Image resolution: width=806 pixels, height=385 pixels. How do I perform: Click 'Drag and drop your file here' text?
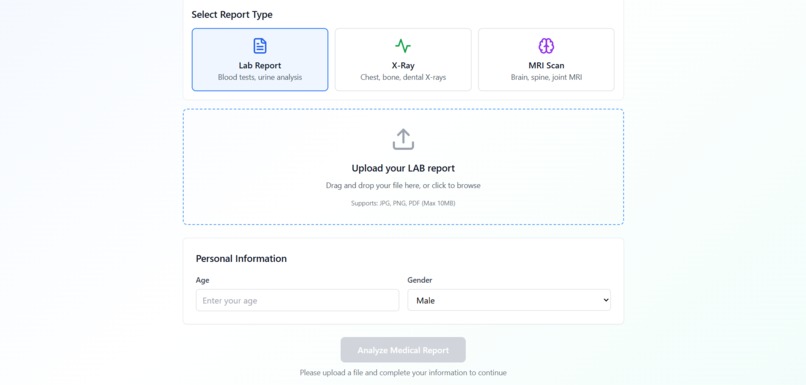point(403,186)
